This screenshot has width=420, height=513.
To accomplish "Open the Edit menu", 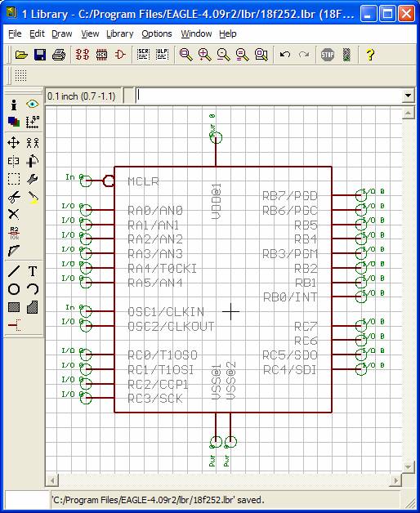I will (x=37, y=33).
